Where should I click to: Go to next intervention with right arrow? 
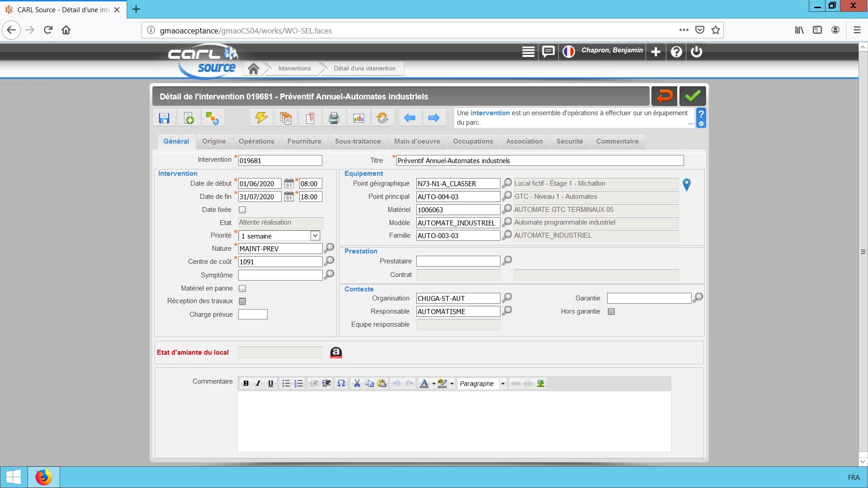434,118
